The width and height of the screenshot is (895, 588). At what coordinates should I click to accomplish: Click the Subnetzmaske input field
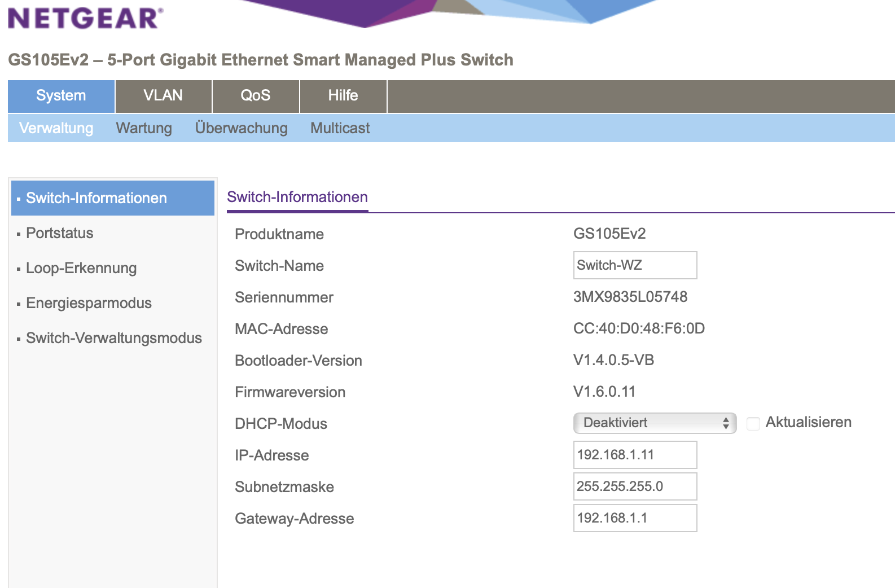[x=635, y=486]
